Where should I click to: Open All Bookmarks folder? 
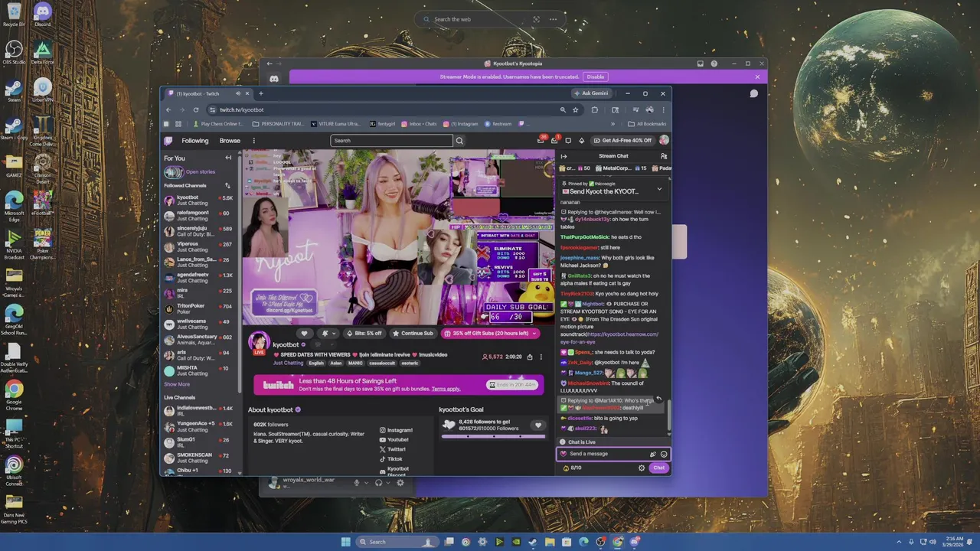[647, 124]
